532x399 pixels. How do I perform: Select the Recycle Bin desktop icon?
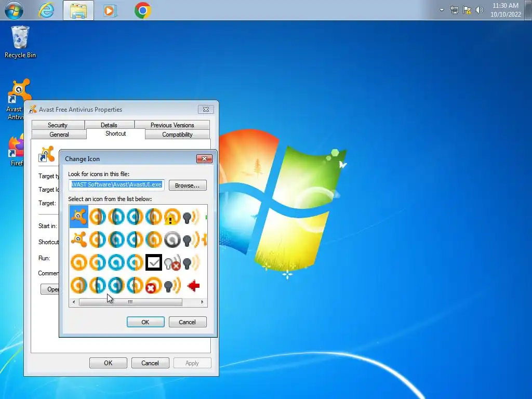pyautogui.click(x=20, y=42)
